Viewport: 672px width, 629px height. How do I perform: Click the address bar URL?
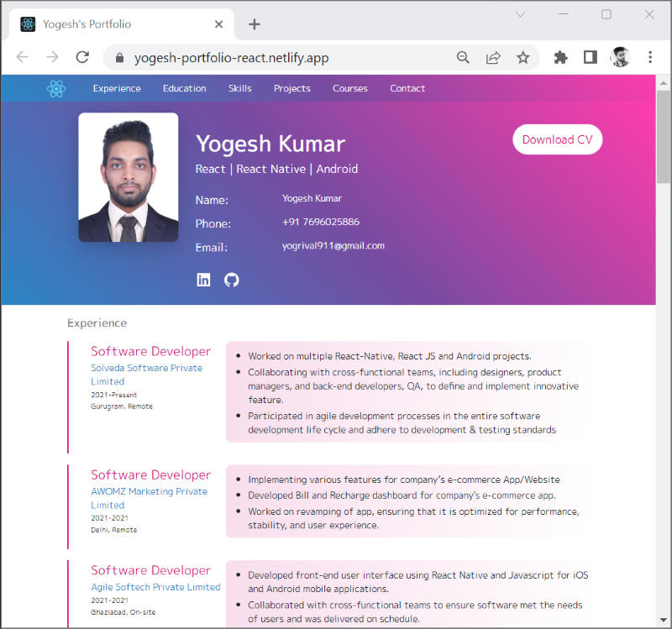(x=232, y=57)
